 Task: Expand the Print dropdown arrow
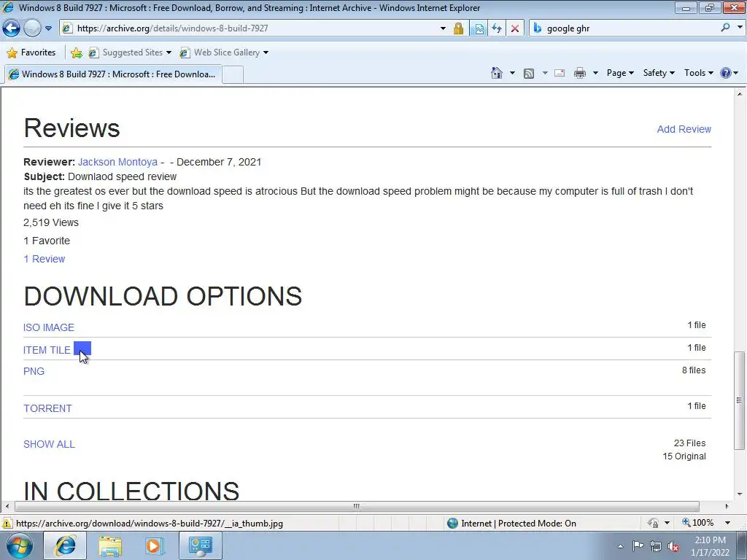click(x=595, y=73)
